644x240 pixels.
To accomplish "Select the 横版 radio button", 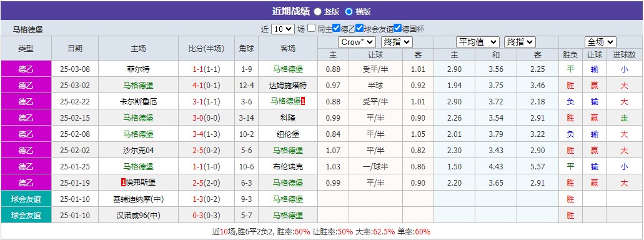I will [349, 11].
